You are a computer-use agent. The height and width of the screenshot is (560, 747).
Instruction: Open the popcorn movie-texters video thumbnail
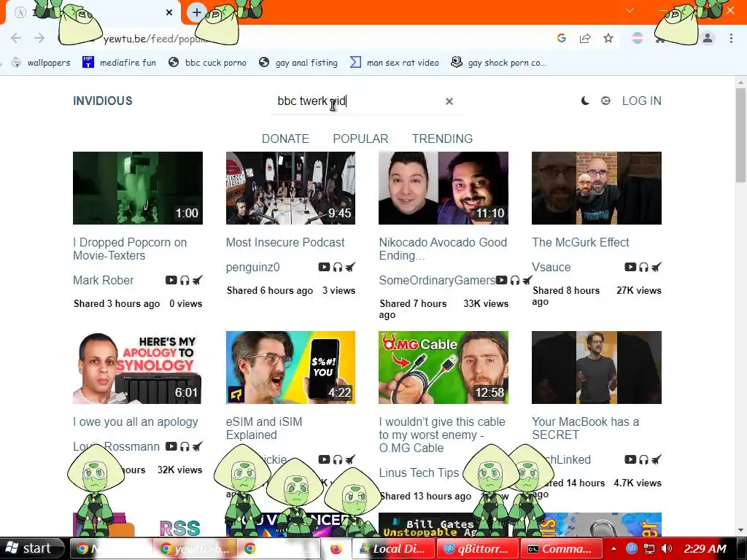[138, 188]
